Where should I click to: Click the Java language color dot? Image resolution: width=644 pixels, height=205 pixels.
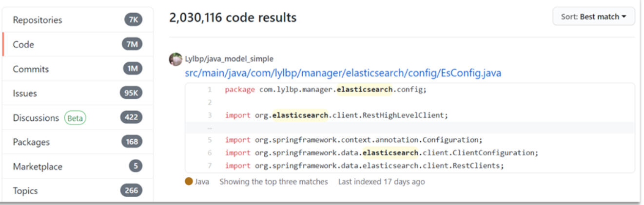click(189, 182)
